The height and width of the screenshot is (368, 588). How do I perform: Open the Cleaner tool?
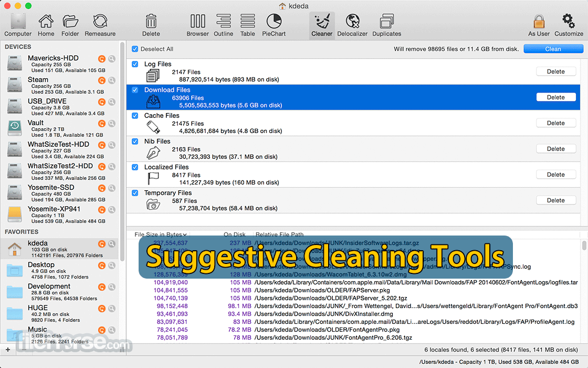[322, 25]
